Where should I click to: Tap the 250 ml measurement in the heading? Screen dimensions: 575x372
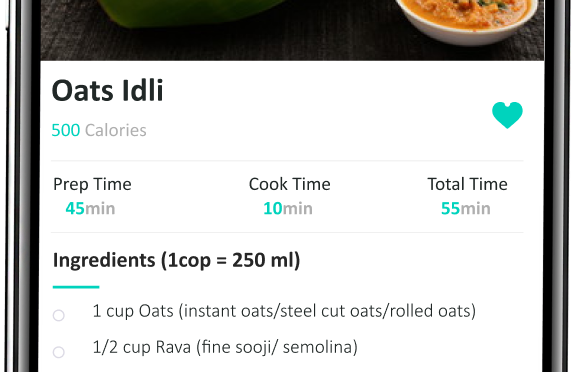(x=262, y=260)
